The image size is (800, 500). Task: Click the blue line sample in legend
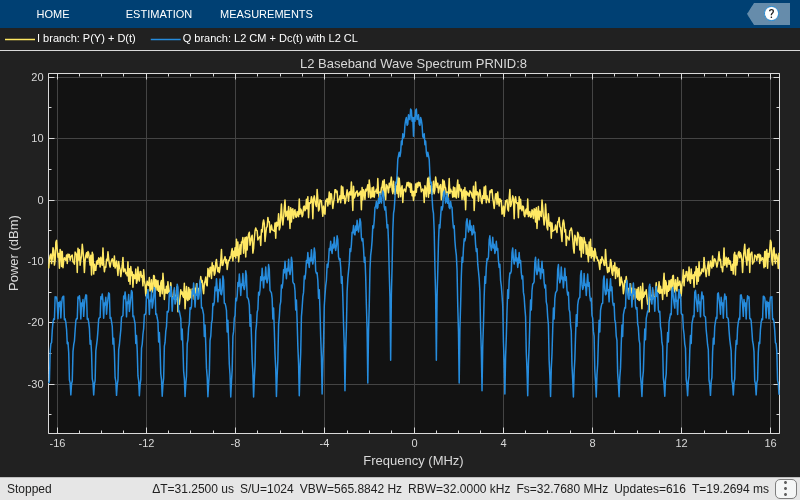(166, 39)
